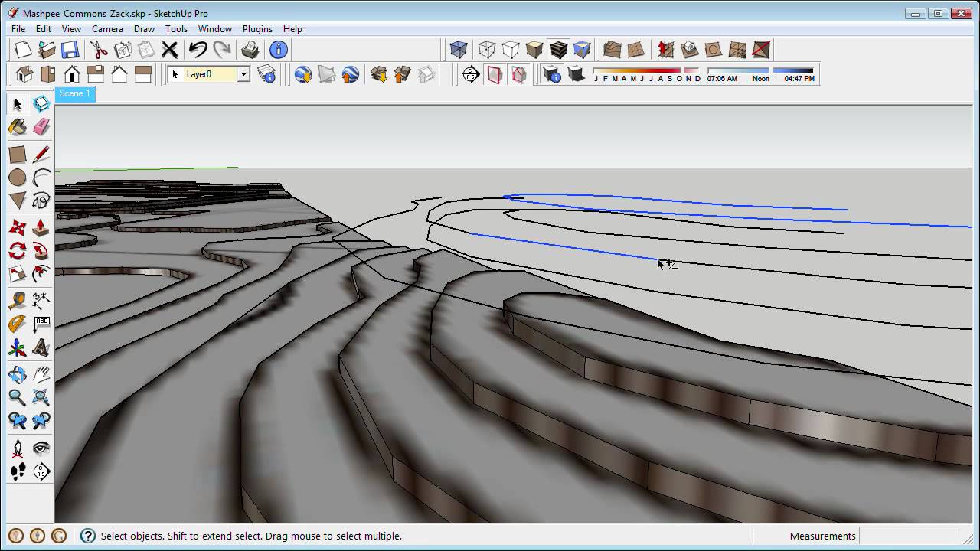980x551 pixels.
Task: Activate the Move tool
Action: coord(18,227)
